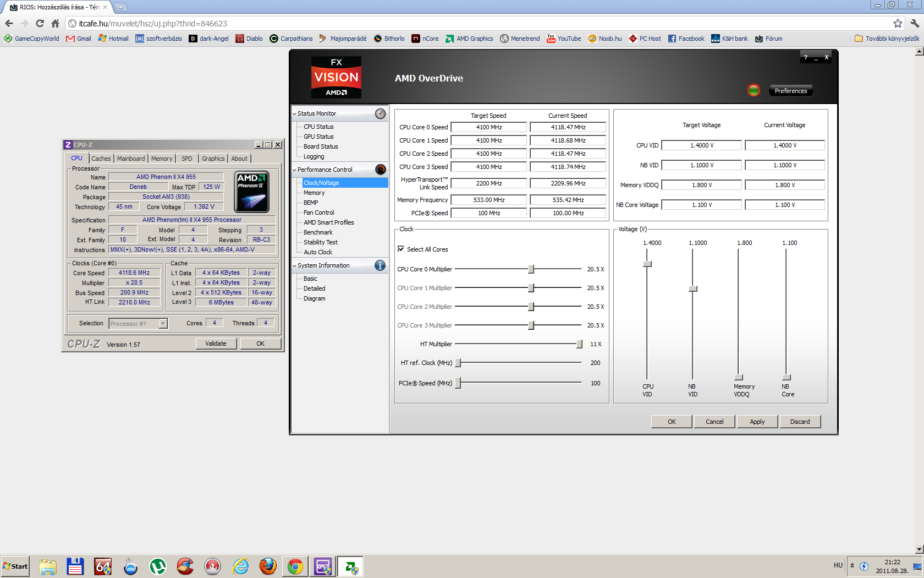Open the Windows Explorer taskbar folder
Viewport: 924px width, 578px height.
tap(48, 566)
